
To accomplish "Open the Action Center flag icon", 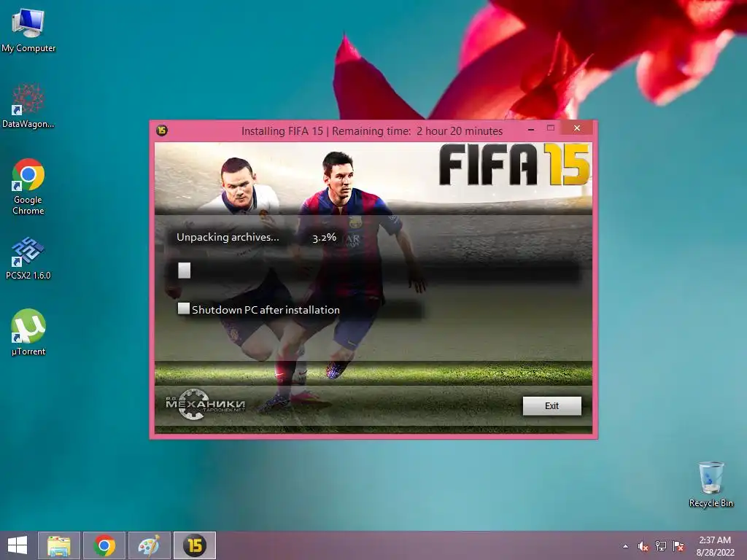I will [x=678, y=546].
